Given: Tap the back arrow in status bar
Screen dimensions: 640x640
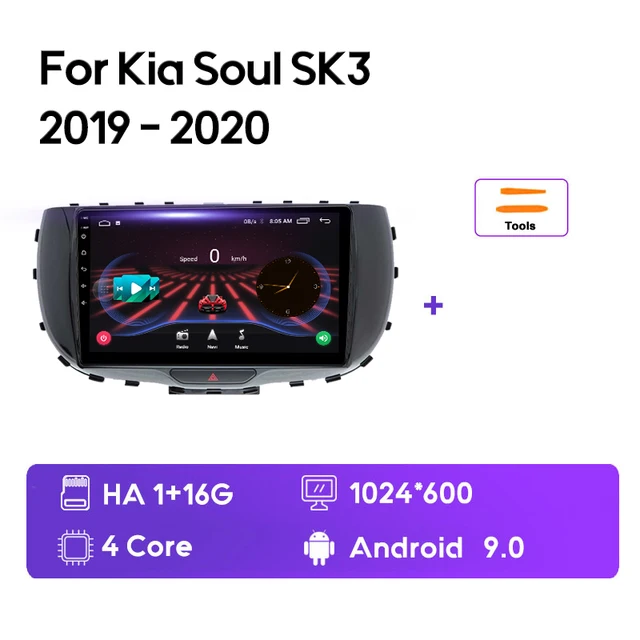Looking at the screenshot, I should 325,221.
